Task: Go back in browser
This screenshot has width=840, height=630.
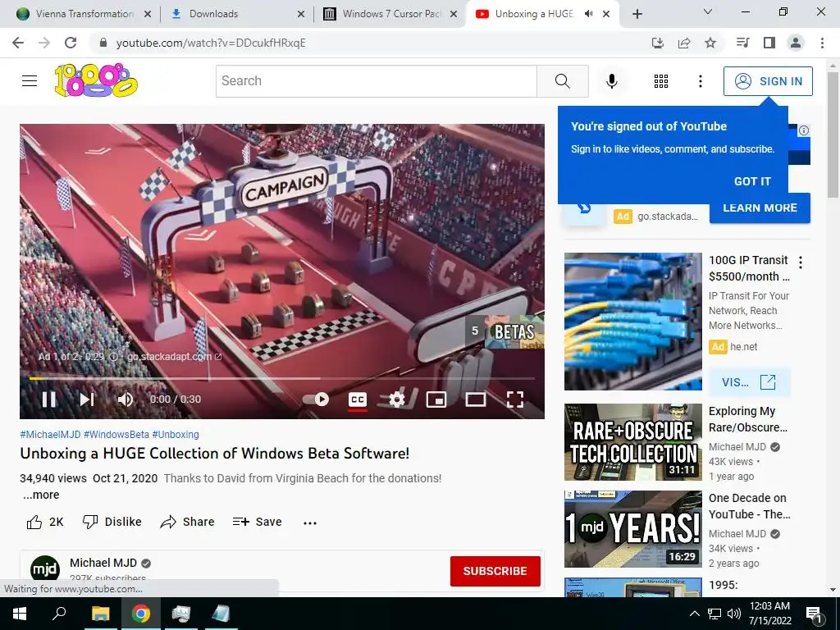Action: coord(18,43)
